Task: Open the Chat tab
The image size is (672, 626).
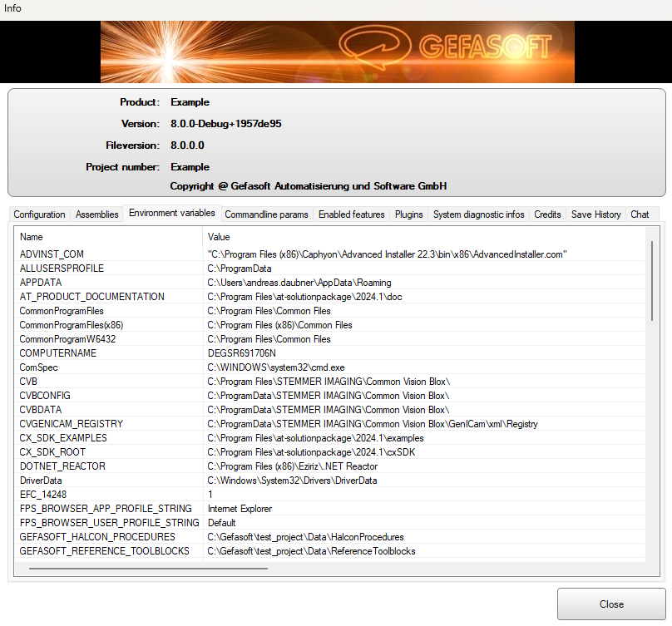Action: click(640, 214)
